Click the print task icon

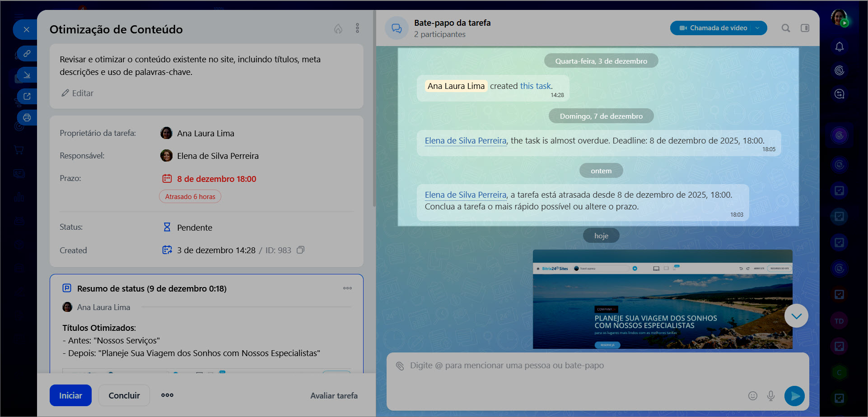(27, 118)
